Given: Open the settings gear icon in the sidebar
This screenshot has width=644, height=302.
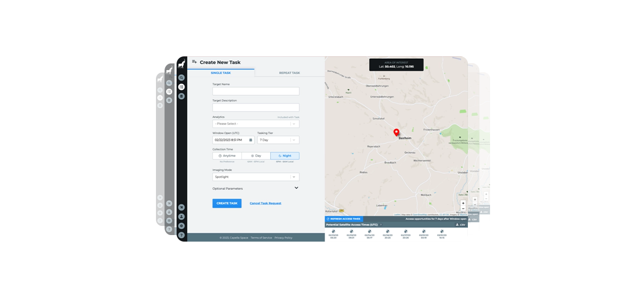Looking at the screenshot, I should click(182, 226).
